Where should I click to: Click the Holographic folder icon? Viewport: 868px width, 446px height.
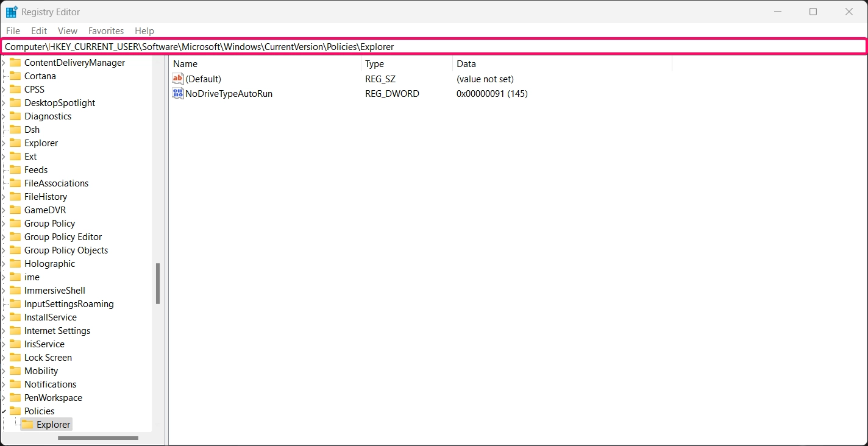tap(15, 263)
